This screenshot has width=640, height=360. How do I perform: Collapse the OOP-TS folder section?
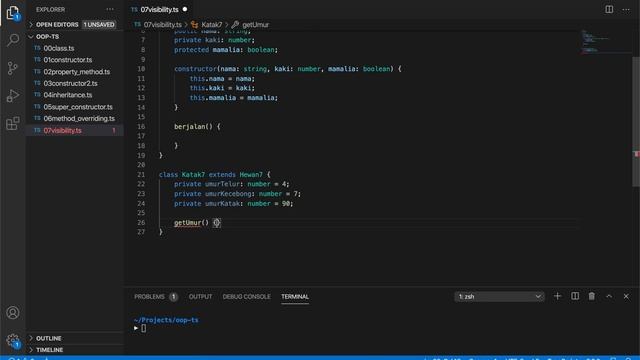click(74, 37)
